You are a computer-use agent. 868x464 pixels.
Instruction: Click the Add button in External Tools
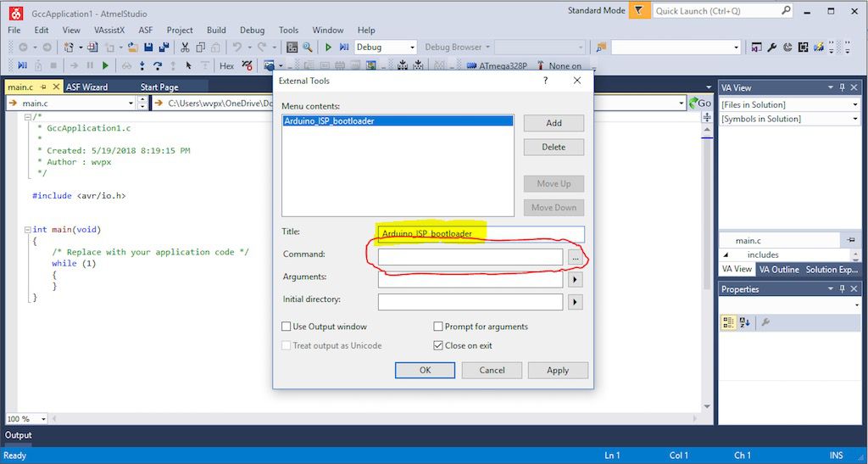pyautogui.click(x=554, y=123)
